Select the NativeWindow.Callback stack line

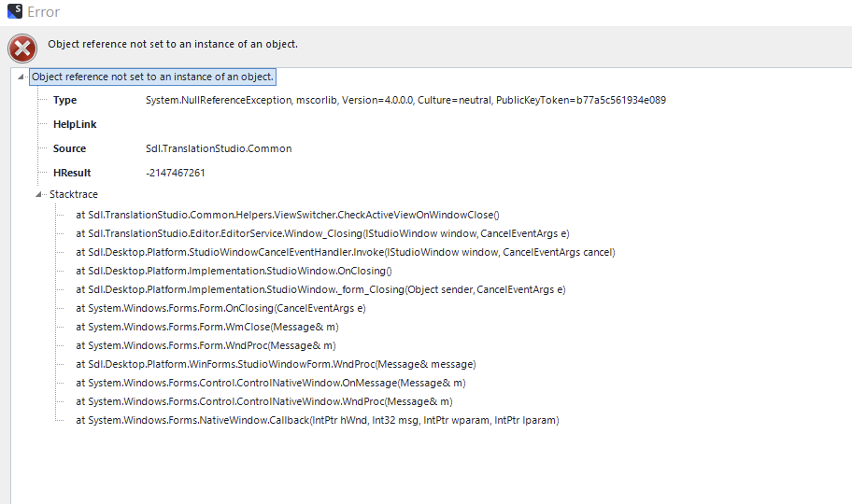(x=318, y=420)
